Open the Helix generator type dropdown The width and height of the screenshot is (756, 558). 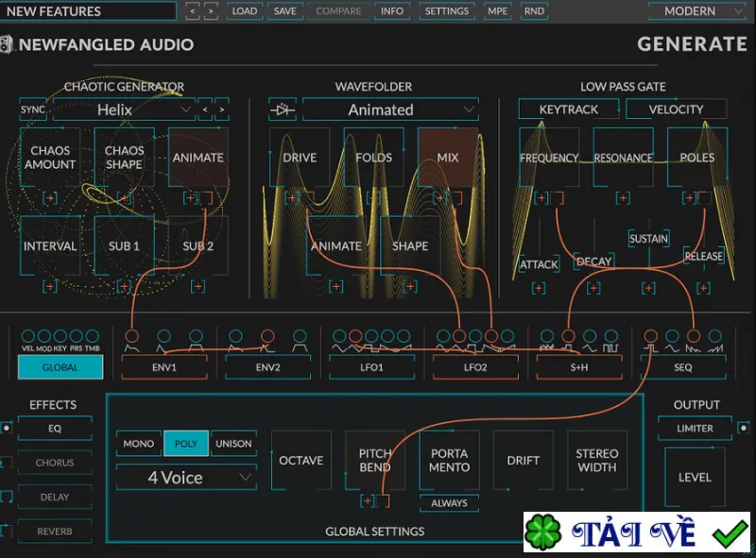(x=124, y=110)
